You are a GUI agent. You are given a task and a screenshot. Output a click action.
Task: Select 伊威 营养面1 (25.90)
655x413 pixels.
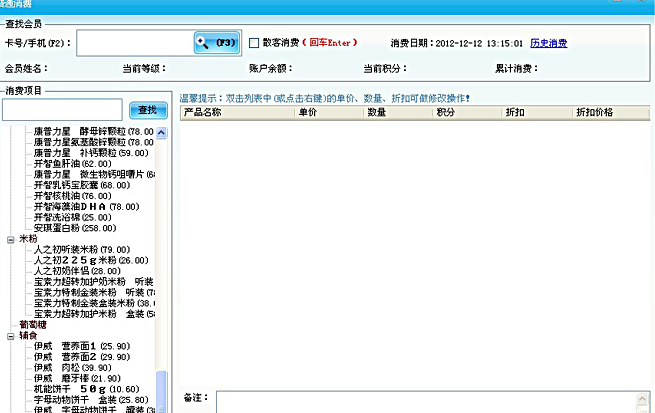click(82, 346)
